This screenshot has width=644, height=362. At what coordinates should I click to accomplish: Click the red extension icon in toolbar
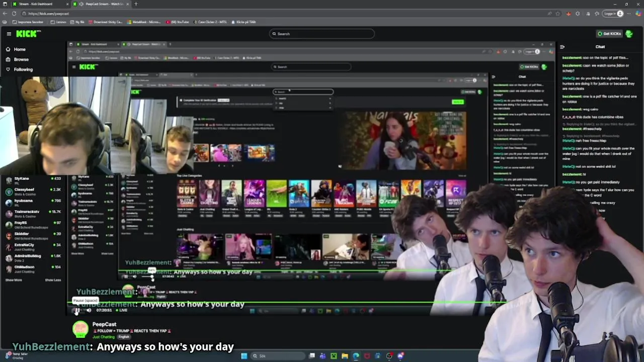[568, 14]
